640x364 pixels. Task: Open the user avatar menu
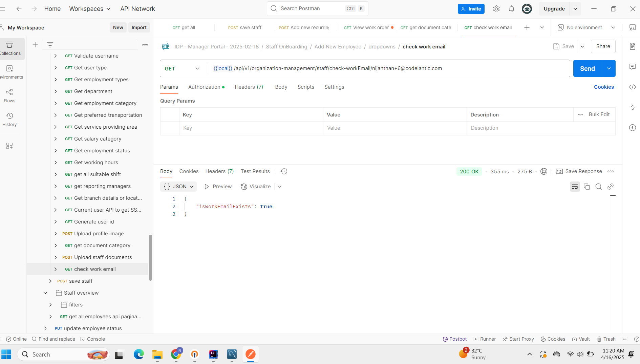[527, 9]
